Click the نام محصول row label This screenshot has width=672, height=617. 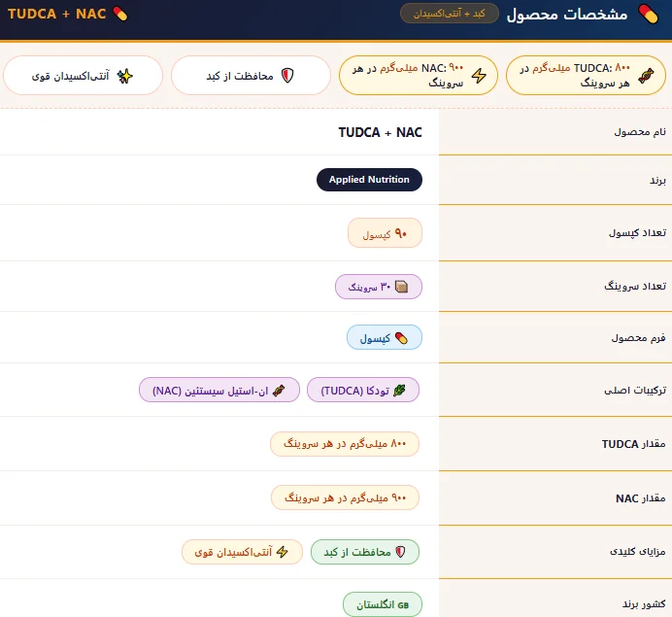(640, 132)
